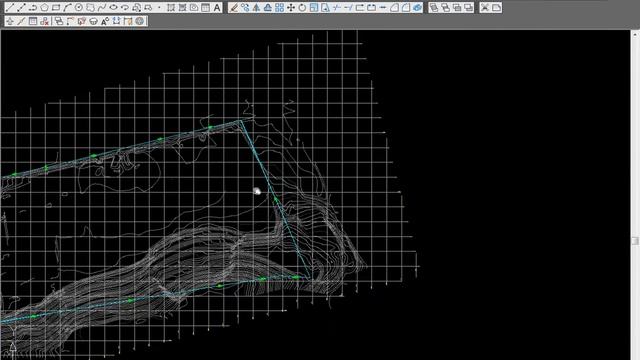This screenshot has width=640, height=360.
Task: Select the Circle tool
Action: tap(79, 8)
